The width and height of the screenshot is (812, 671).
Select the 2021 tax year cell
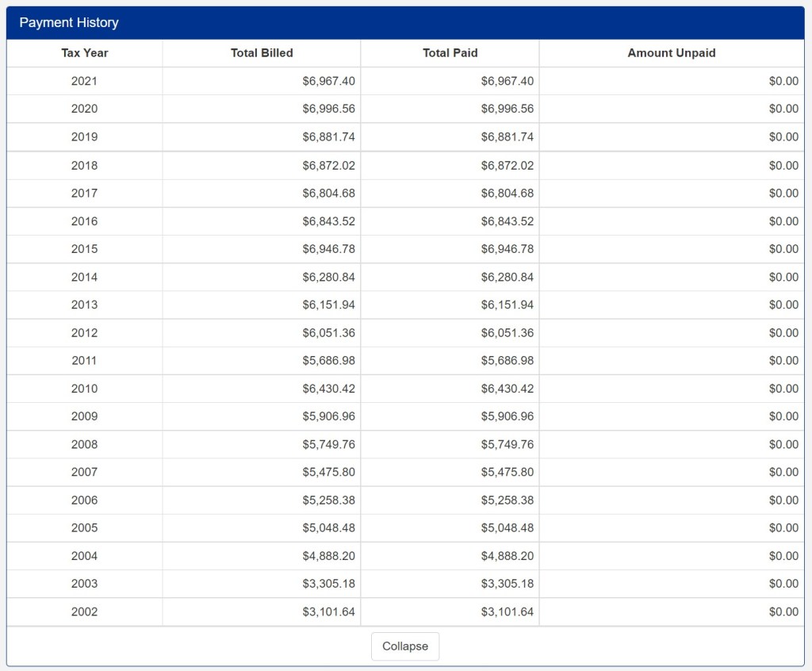pos(85,81)
